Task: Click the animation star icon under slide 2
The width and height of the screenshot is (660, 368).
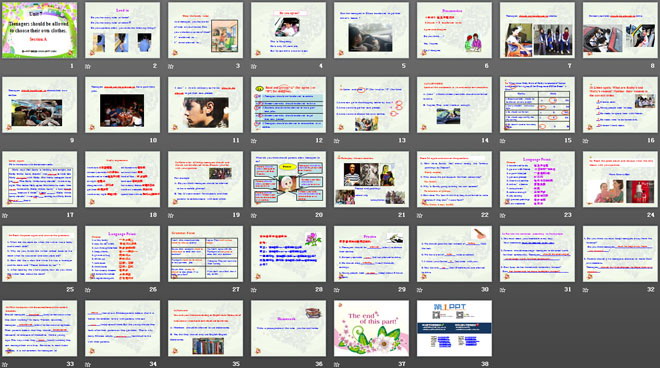Action: coord(88,66)
